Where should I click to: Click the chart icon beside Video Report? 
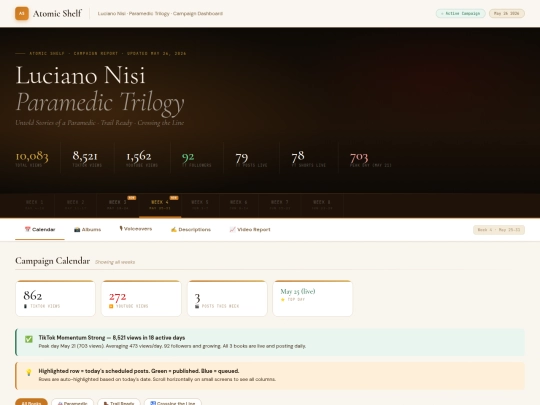232,229
